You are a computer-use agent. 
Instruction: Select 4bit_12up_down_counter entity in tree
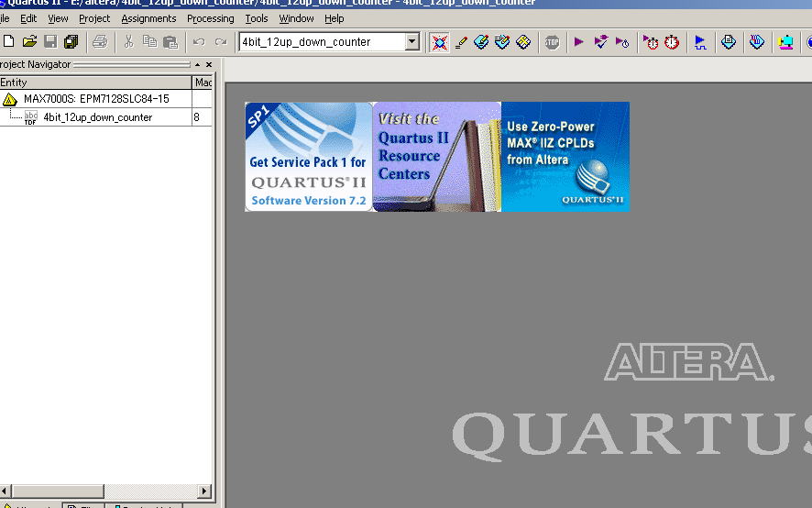tap(98, 117)
